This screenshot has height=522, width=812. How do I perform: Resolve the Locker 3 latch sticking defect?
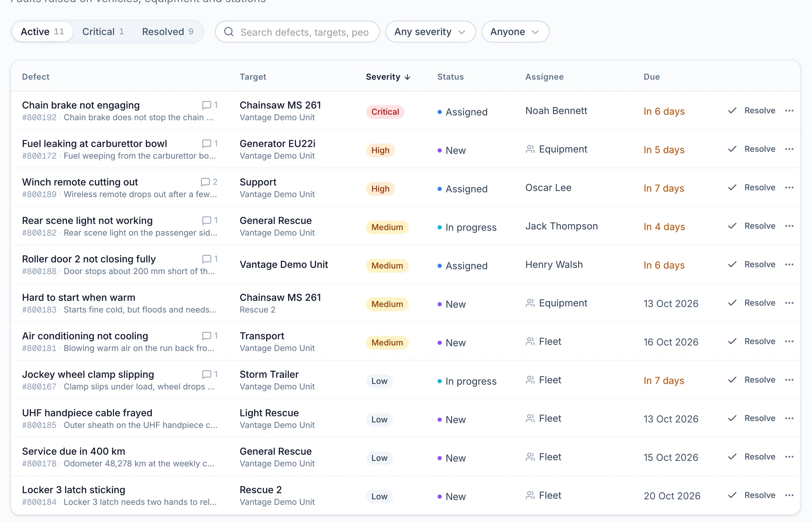click(752, 495)
